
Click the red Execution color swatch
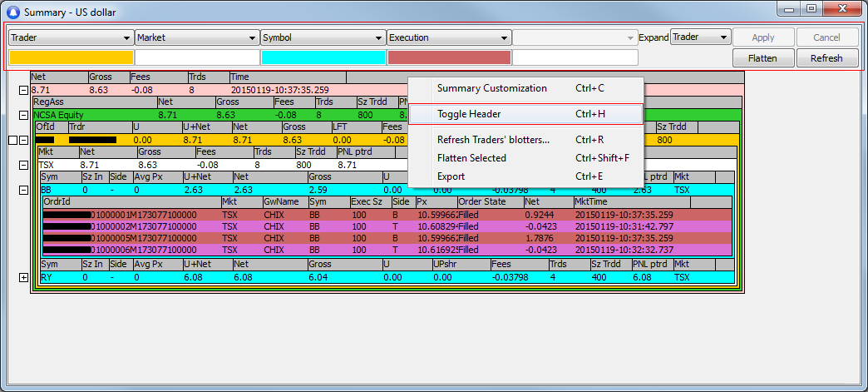[448, 57]
